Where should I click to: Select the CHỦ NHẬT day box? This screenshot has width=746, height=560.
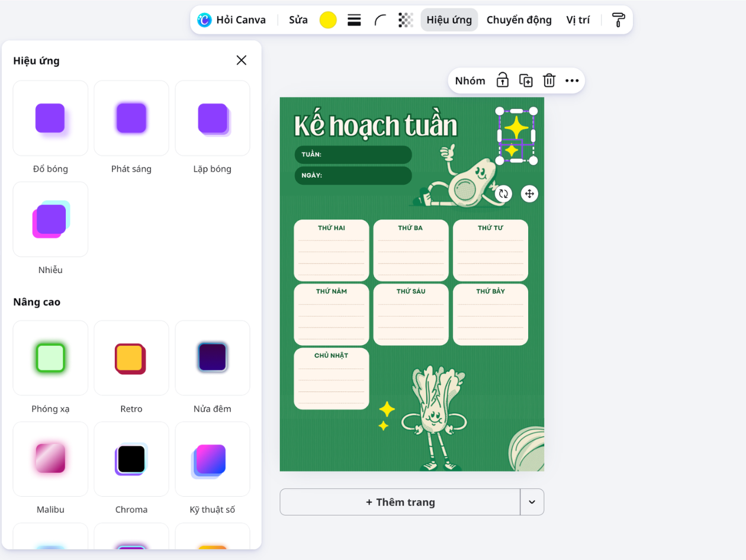tap(332, 378)
